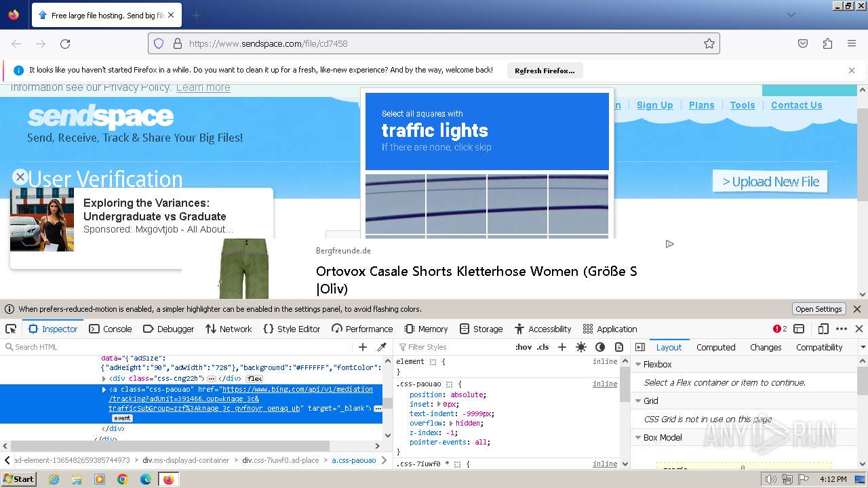Screen dimensions: 868x488
Task: Toggle the :hov pseudo-class panel
Action: pyautogui.click(x=524, y=347)
